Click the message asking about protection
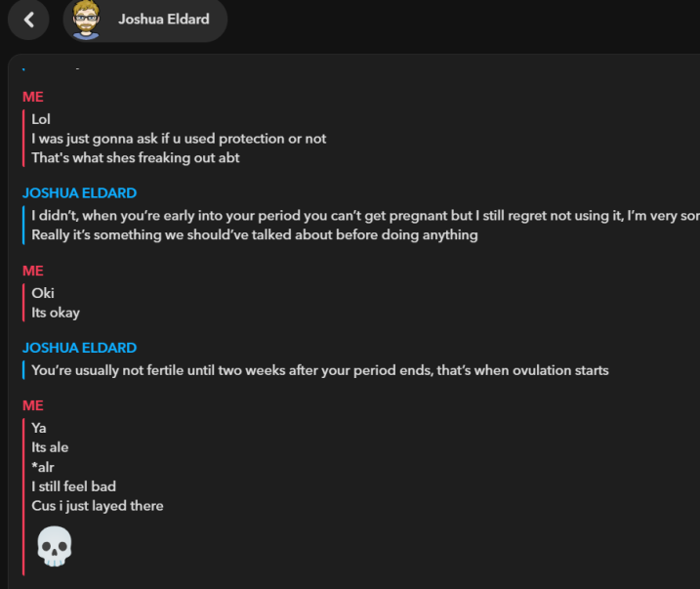 [x=179, y=139]
